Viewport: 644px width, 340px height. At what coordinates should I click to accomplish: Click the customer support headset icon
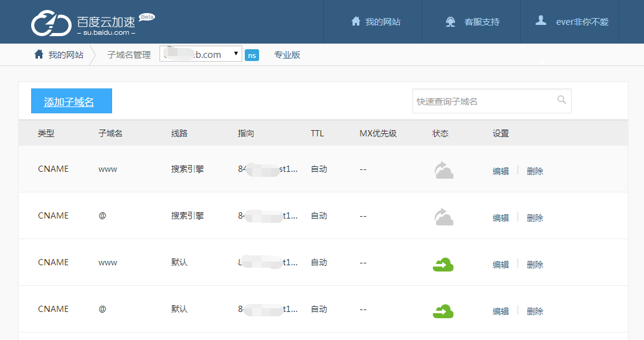point(450,22)
